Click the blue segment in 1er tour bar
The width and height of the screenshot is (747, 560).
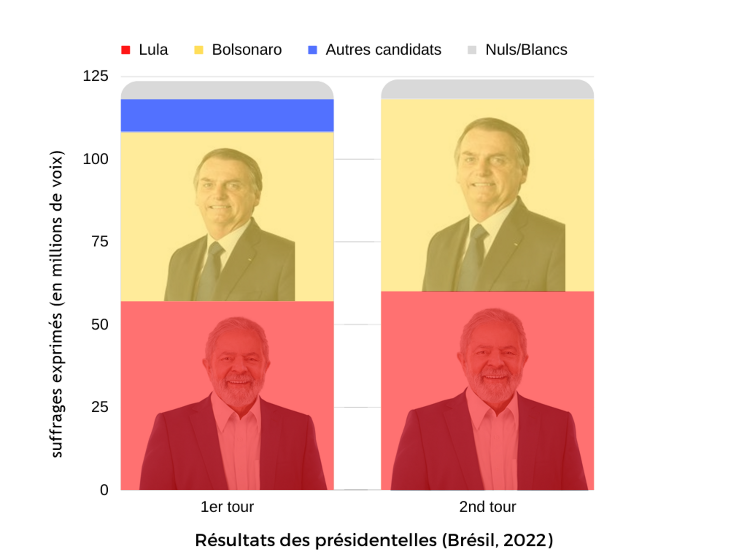point(227,115)
